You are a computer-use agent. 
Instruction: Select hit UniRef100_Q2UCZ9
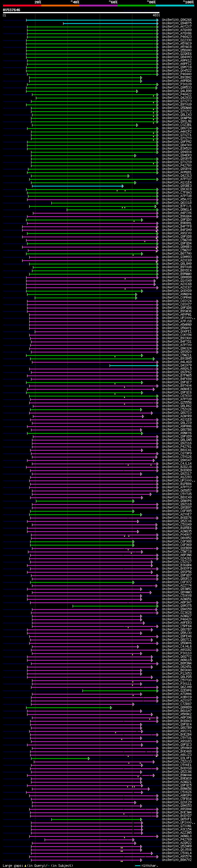[x=176, y=803]
